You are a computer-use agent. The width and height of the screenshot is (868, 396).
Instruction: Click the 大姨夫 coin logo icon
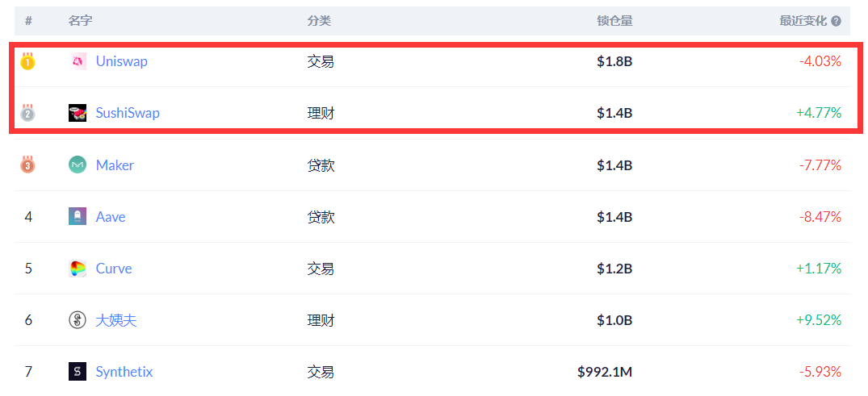[x=78, y=319]
